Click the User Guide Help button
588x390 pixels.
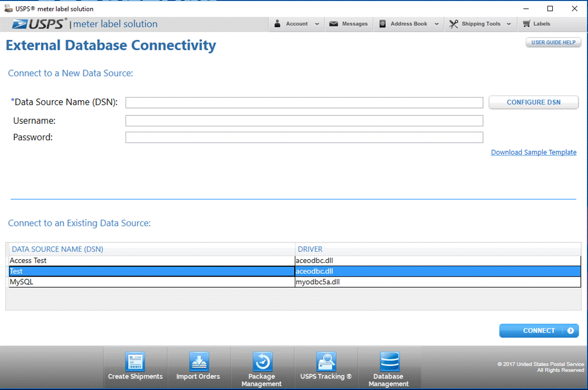pyautogui.click(x=553, y=43)
